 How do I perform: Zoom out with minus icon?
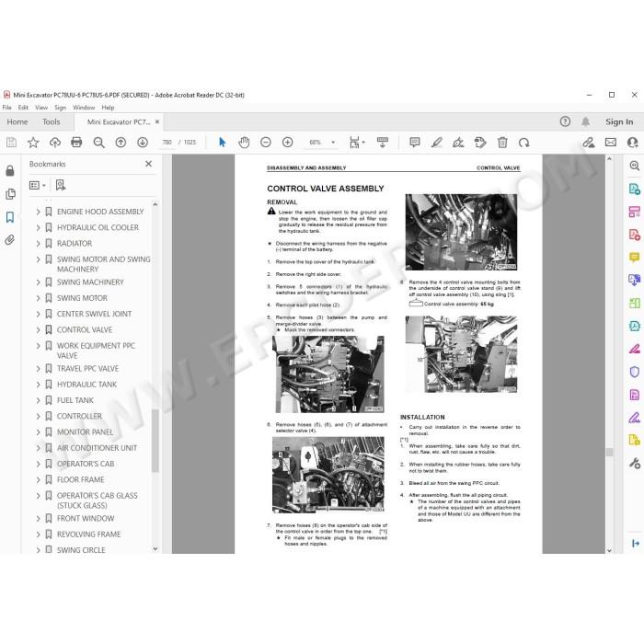click(266, 143)
